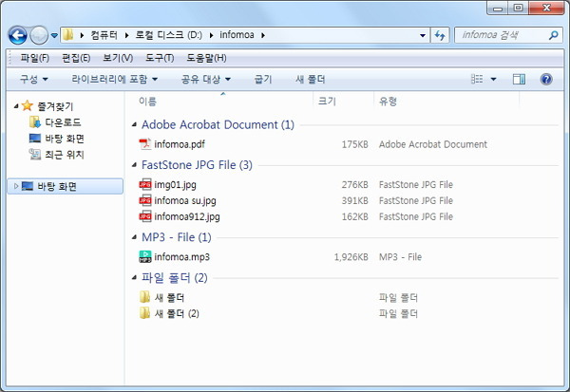Open the 도구(T) menu
The image size is (570, 392).
click(x=160, y=58)
